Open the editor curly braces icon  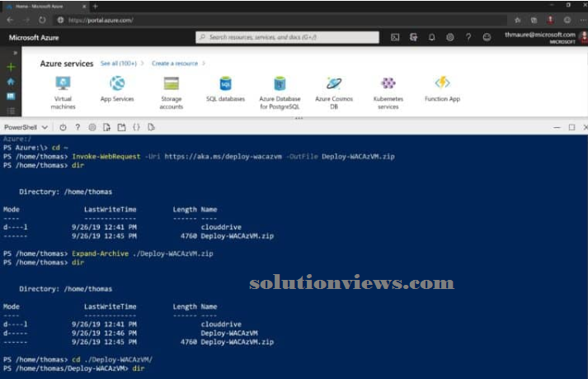[x=137, y=127]
